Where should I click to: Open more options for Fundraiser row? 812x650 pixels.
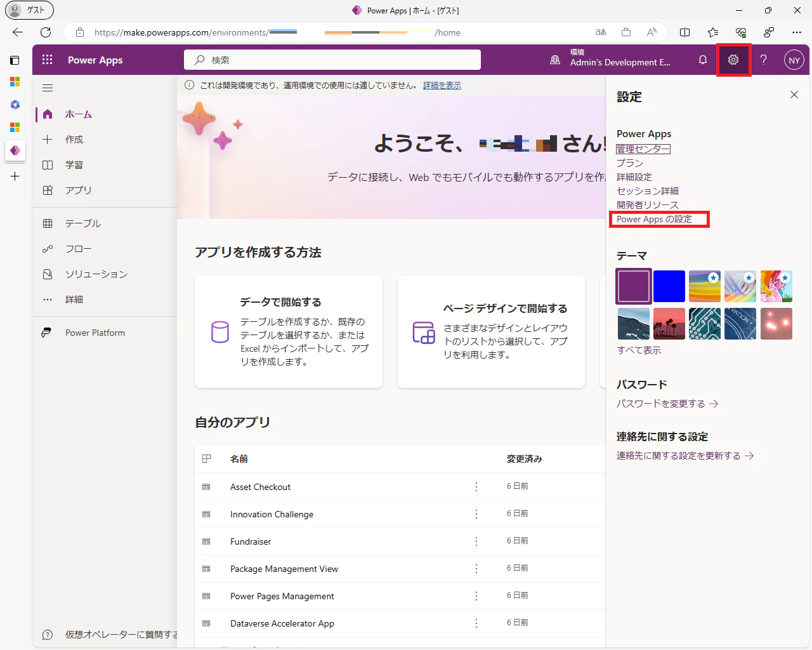coord(476,541)
